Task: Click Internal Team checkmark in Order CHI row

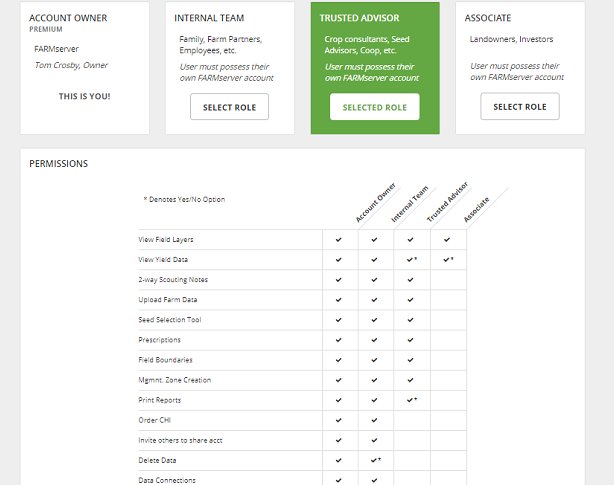Action: 374,420
